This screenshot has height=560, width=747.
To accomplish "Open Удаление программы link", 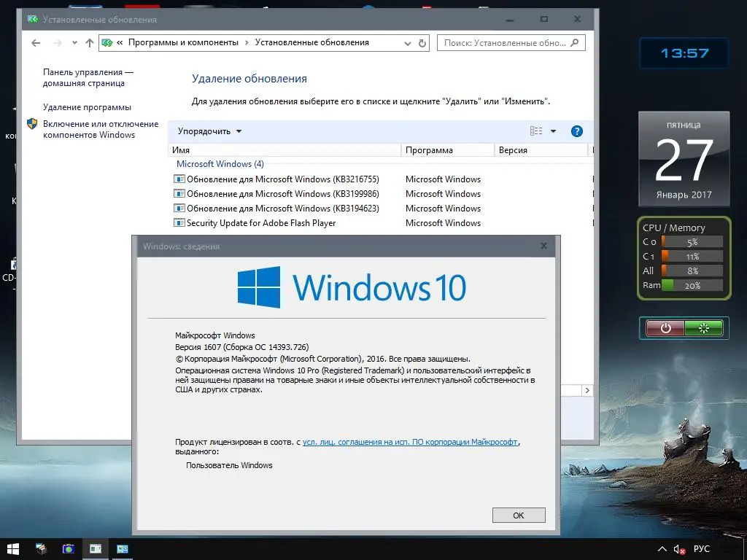I will point(88,107).
